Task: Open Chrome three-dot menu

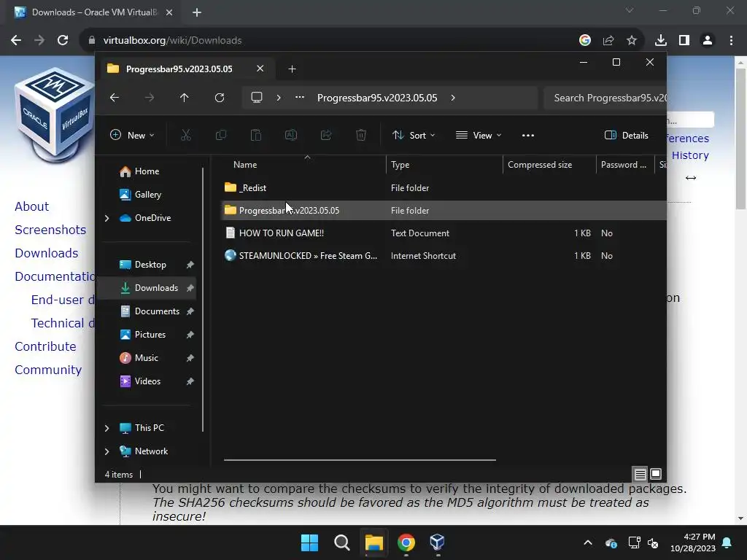Action: [731, 41]
